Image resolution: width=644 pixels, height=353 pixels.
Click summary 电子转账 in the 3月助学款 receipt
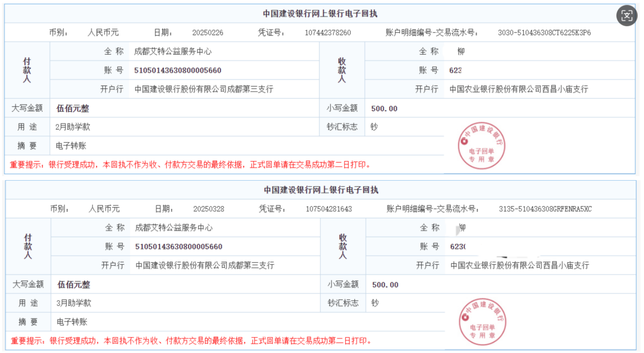72,322
